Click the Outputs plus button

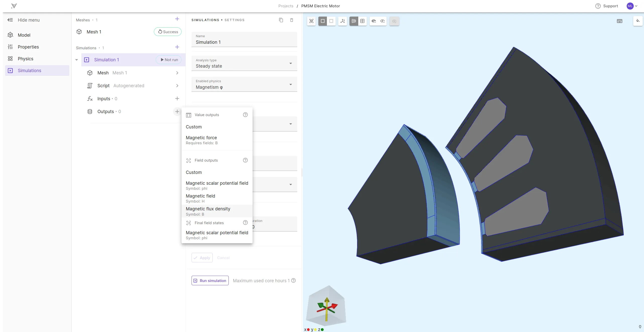(x=177, y=111)
